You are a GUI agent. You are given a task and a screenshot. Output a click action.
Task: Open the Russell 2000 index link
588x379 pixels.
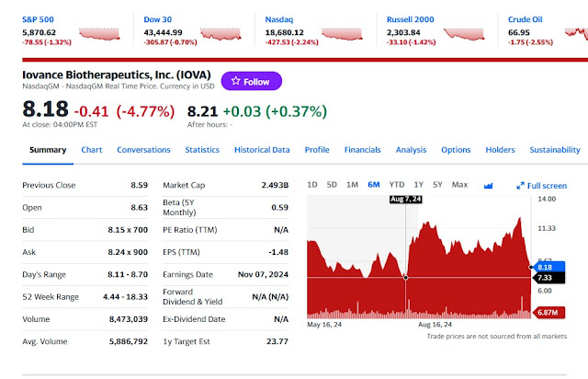tap(411, 19)
